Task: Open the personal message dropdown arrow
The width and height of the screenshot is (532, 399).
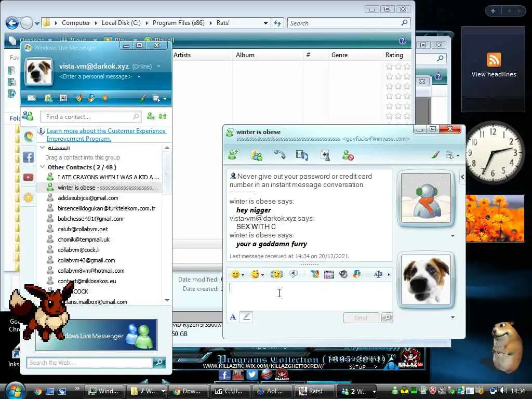Action: coord(139,77)
